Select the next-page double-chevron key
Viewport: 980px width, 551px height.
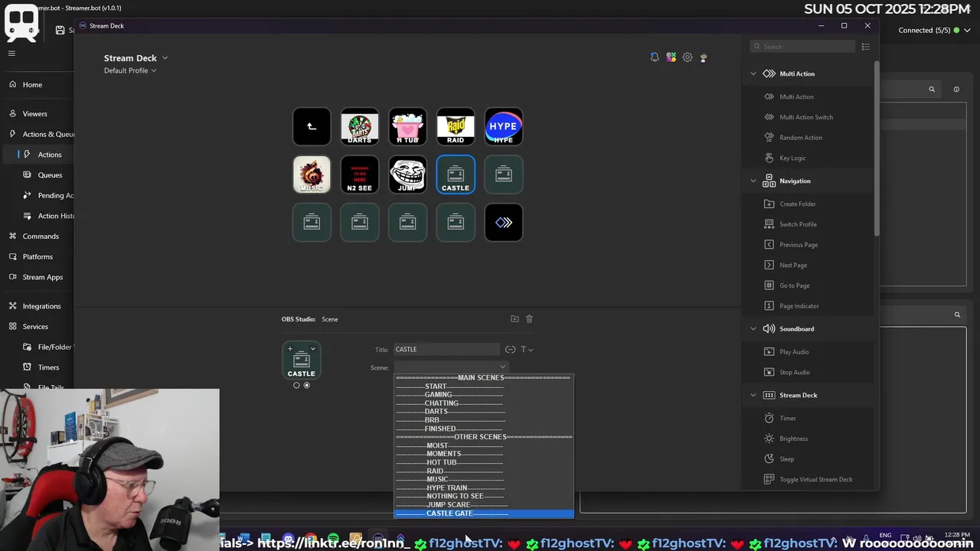point(504,223)
